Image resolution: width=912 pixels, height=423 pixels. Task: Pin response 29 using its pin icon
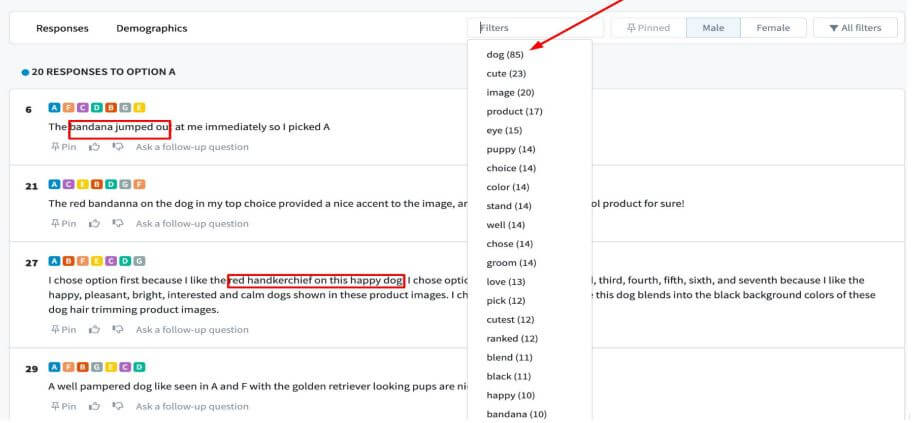tap(62, 407)
